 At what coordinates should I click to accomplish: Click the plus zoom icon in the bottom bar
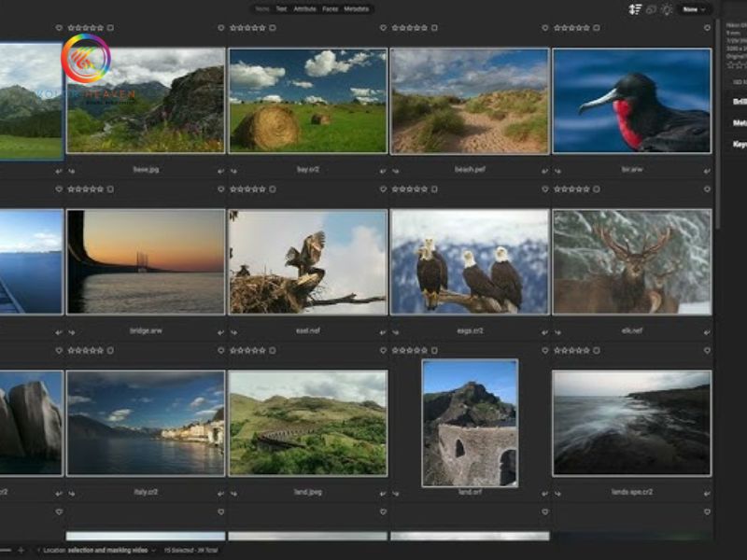coord(21,550)
